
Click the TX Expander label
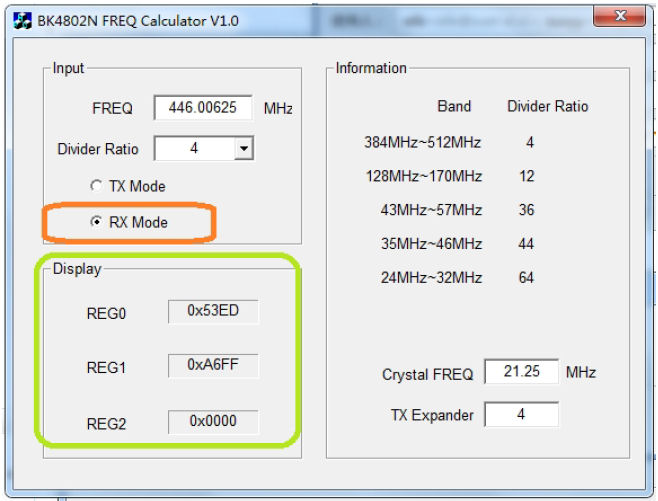point(432,415)
